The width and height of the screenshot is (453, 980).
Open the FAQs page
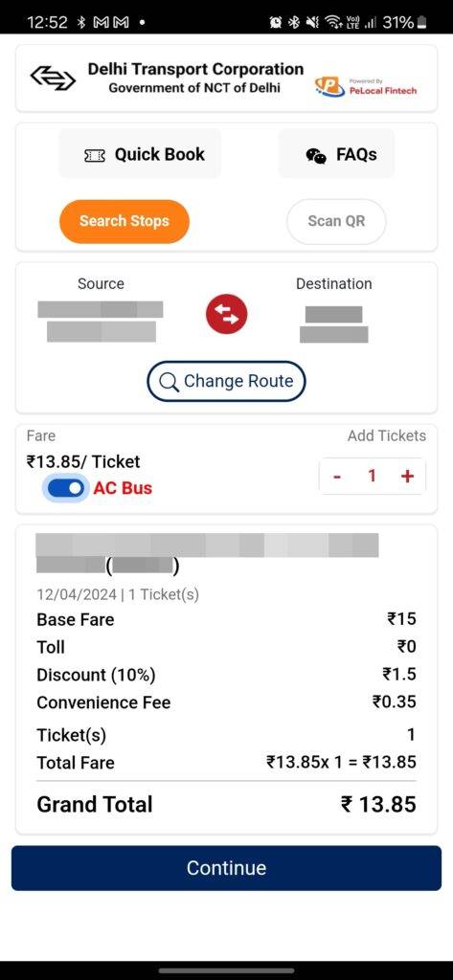(x=336, y=154)
